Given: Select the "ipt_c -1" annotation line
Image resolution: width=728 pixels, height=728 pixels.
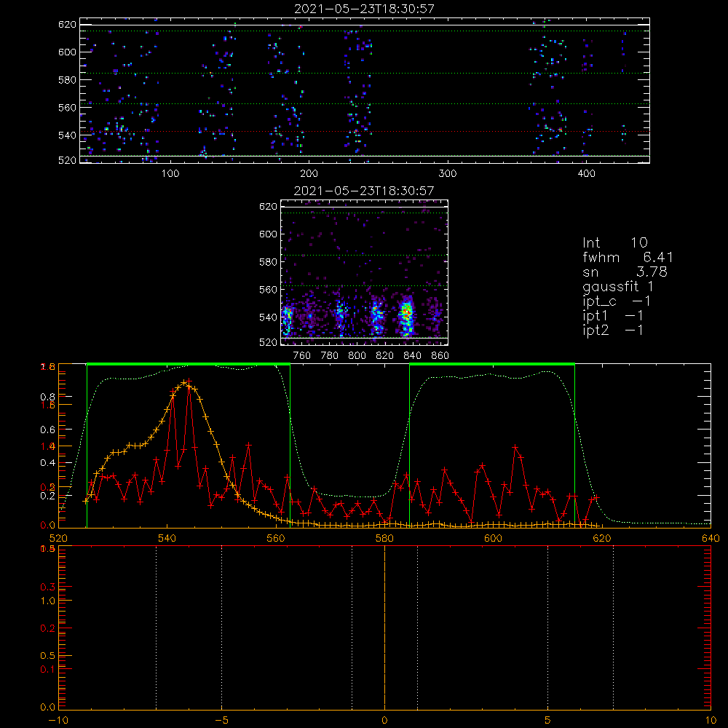Looking at the screenshot, I should pyautogui.click(x=617, y=301).
